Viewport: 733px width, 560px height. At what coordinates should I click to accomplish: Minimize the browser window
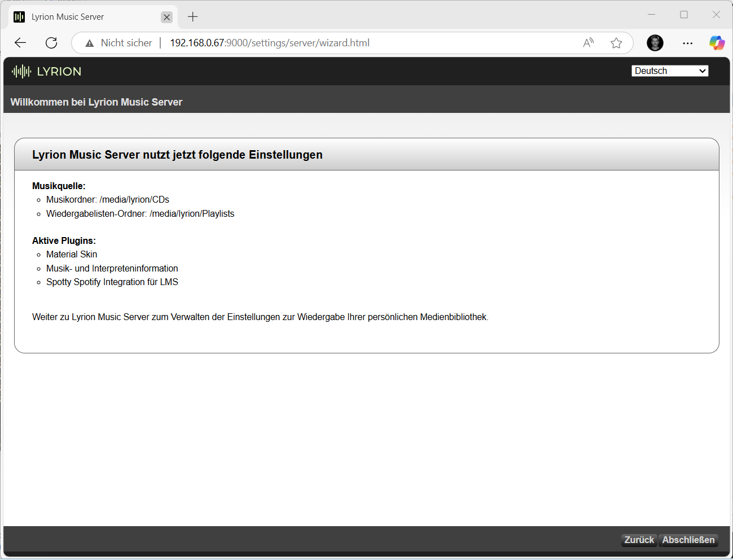click(x=651, y=15)
